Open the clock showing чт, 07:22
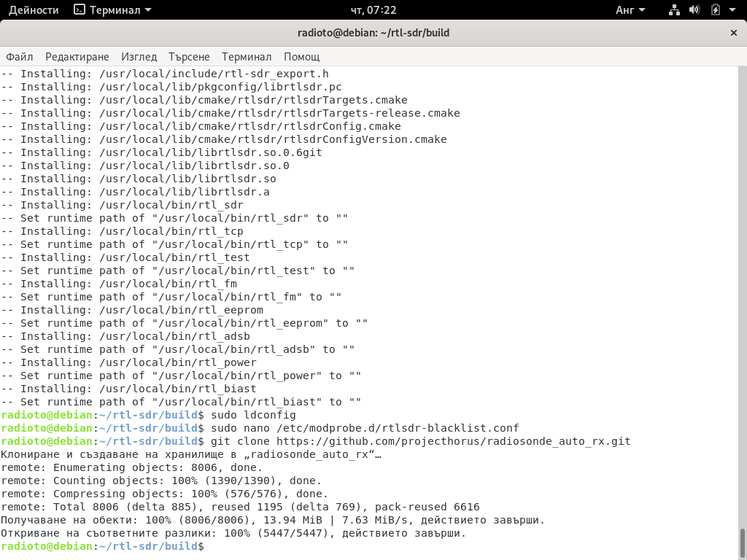Screen dimensions: 747x560 pos(373,10)
